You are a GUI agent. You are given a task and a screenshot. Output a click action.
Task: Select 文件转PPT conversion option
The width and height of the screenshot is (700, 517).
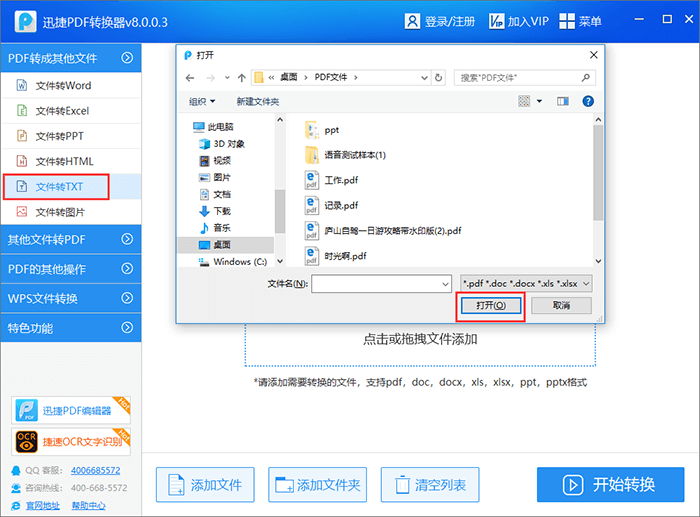[x=71, y=136]
